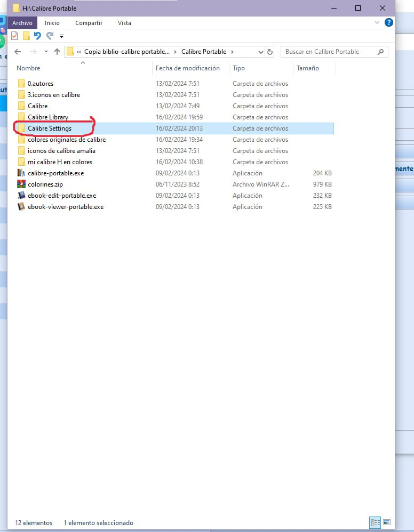Select the 'colorines.zip' file name
The height and width of the screenshot is (532, 414).
point(45,184)
